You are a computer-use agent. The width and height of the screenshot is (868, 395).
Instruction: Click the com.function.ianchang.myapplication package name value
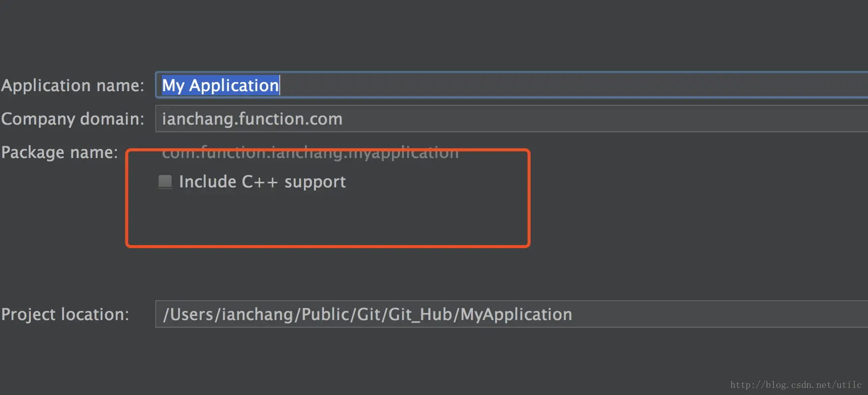point(310,152)
